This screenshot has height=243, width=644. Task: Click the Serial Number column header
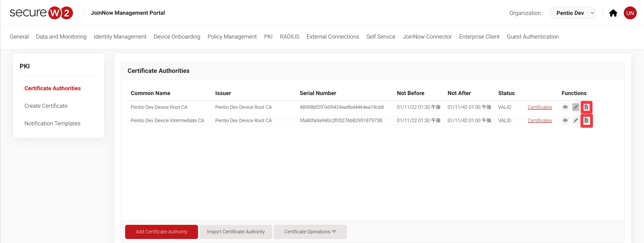318,93
